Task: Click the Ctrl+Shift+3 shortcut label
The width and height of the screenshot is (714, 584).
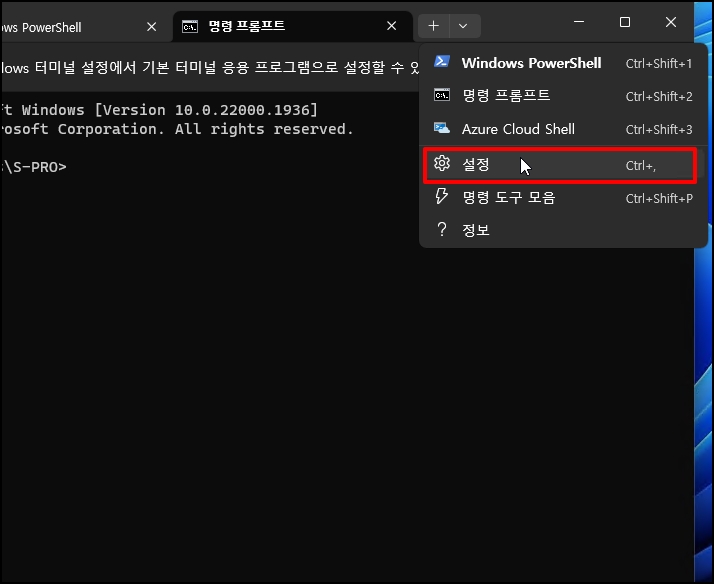Action: (659, 130)
